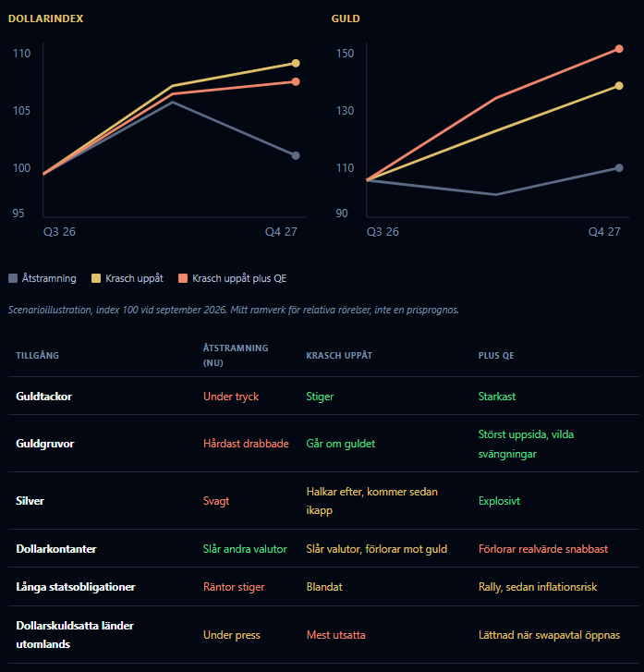Click the PLUS QE column header
Viewport: 644px width, 672px height.
click(x=496, y=355)
